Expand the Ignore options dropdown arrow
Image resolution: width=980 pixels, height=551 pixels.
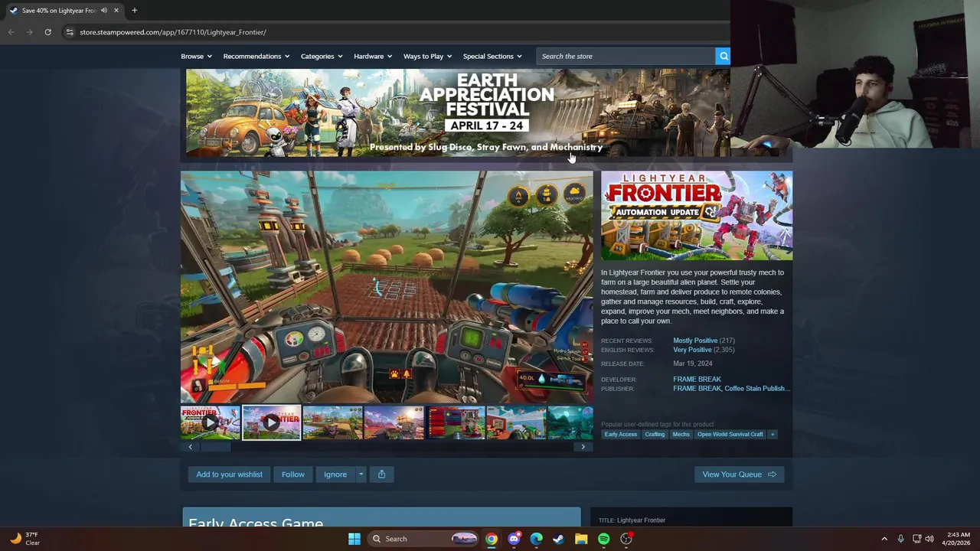coord(361,474)
